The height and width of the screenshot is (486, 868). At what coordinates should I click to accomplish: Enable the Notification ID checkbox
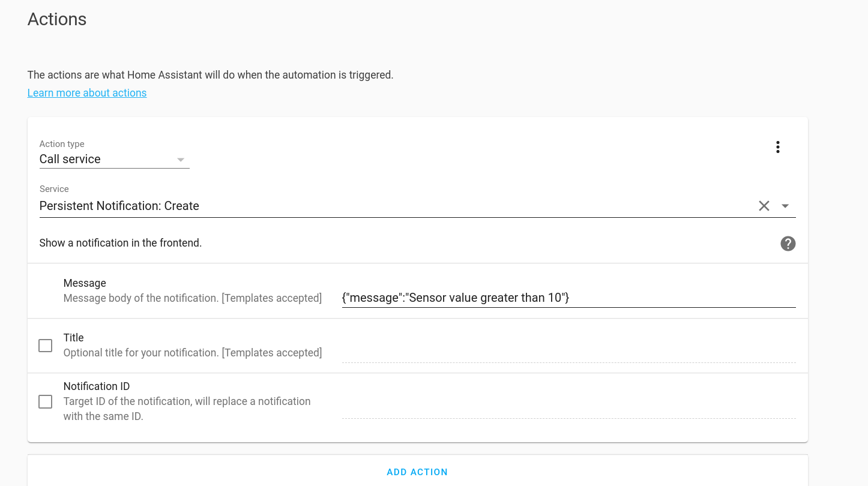(45, 401)
